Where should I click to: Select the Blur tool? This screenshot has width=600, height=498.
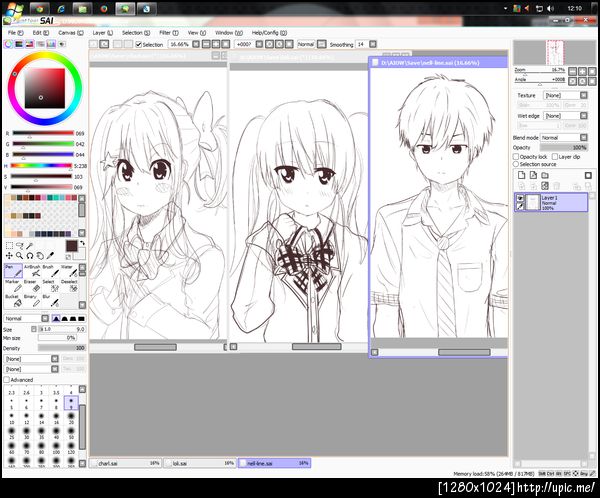(51, 301)
